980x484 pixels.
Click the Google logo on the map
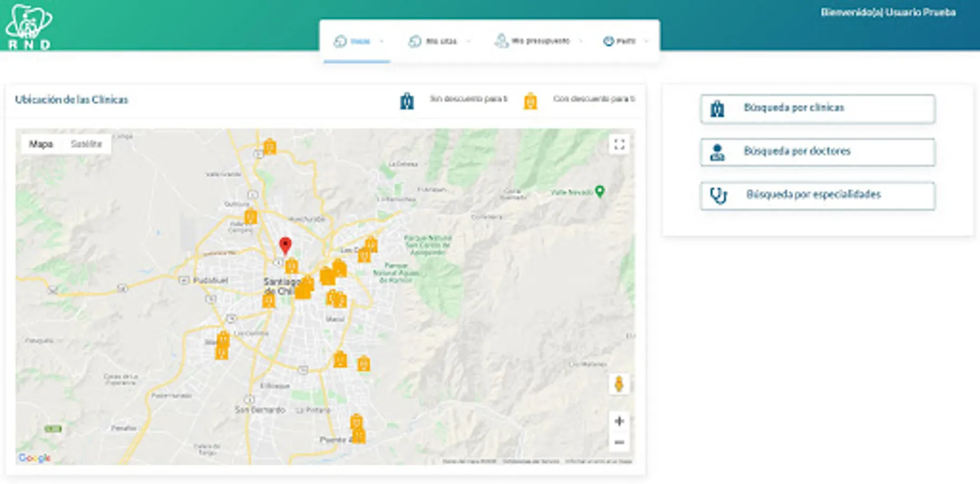[34, 458]
